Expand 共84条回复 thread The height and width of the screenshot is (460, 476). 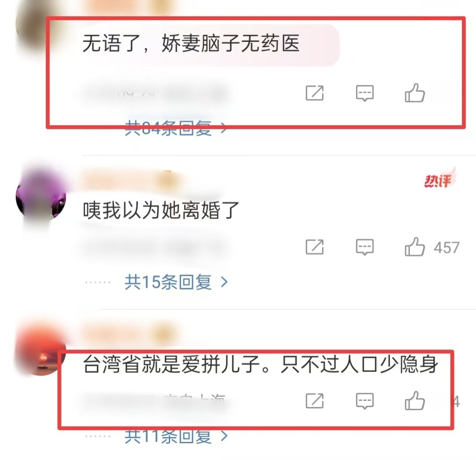(176, 128)
